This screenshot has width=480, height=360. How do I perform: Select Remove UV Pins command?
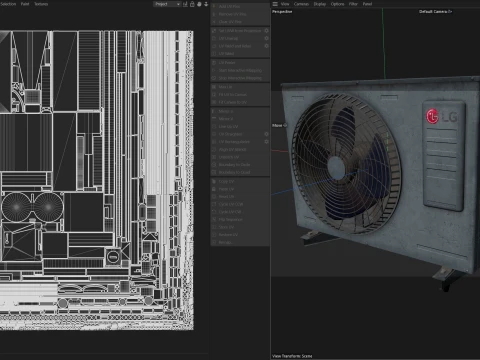240,14
